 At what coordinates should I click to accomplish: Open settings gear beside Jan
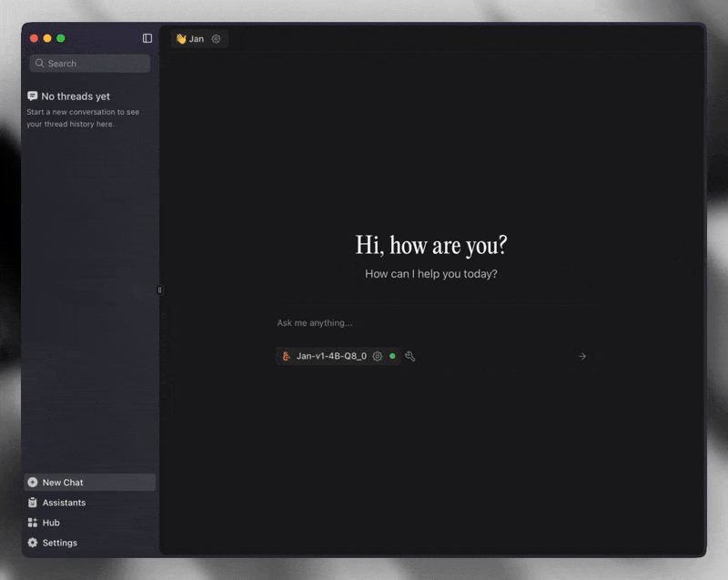(x=216, y=39)
